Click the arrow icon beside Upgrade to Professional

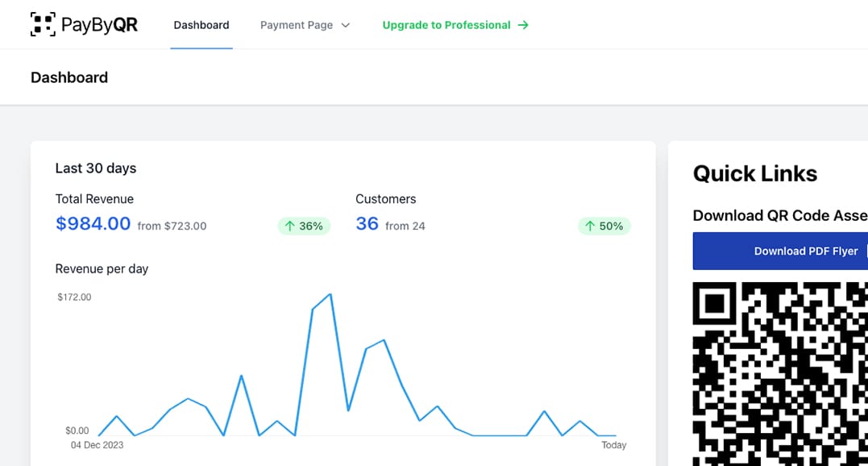[x=523, y=25]
